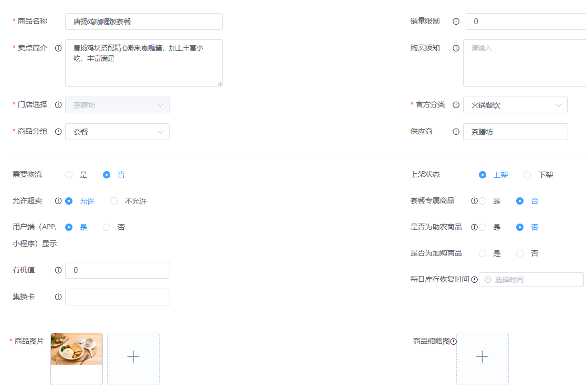
Task: Click the 卖点简介 text area
Action: [143, 62]
